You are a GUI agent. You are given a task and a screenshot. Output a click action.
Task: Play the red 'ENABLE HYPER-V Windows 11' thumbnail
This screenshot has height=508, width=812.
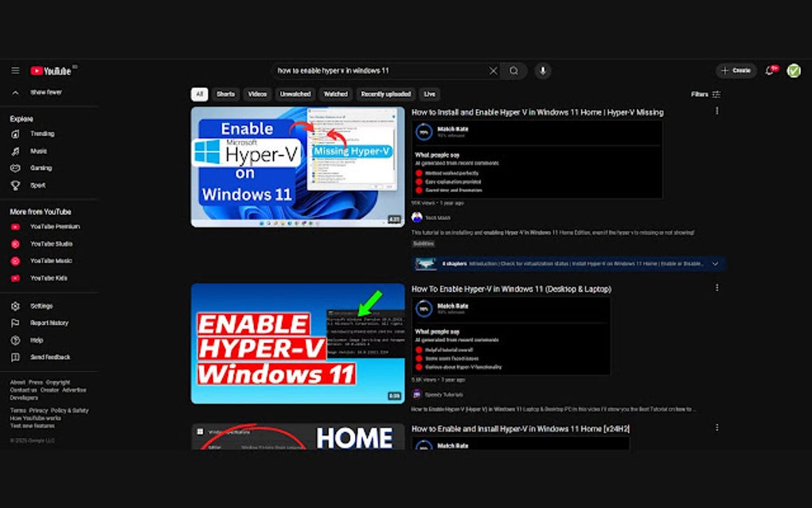coord(298,343)
